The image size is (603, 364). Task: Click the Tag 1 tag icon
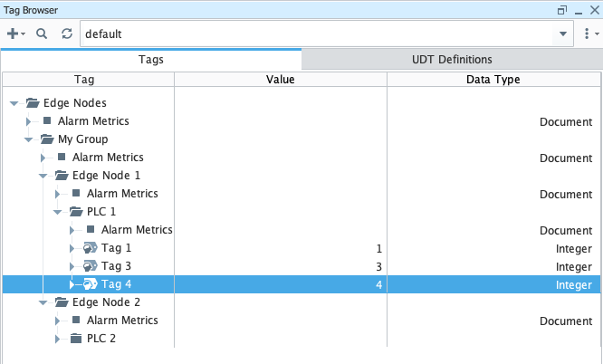pyautogui.click(x=90, y=248)
